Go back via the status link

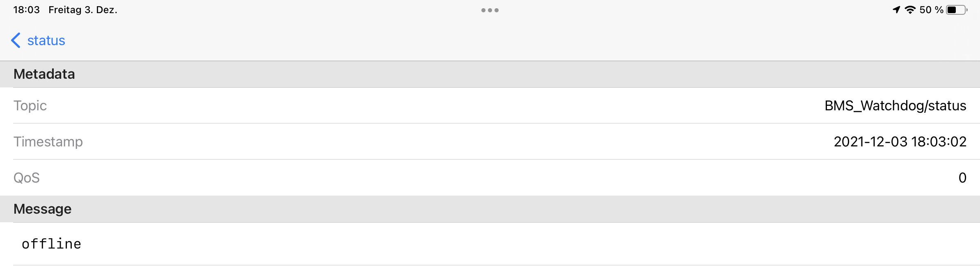pos(46,41)
